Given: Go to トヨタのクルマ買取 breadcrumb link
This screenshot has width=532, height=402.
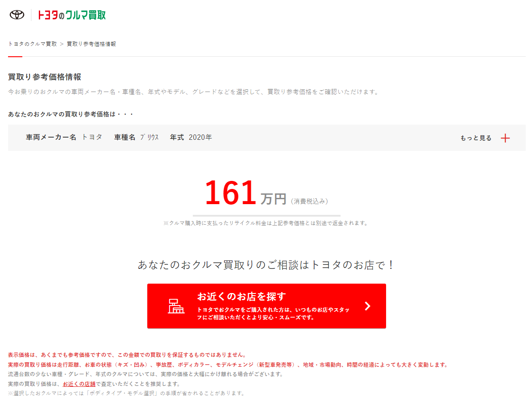Looking at the screenshot, I should point(32,44).
